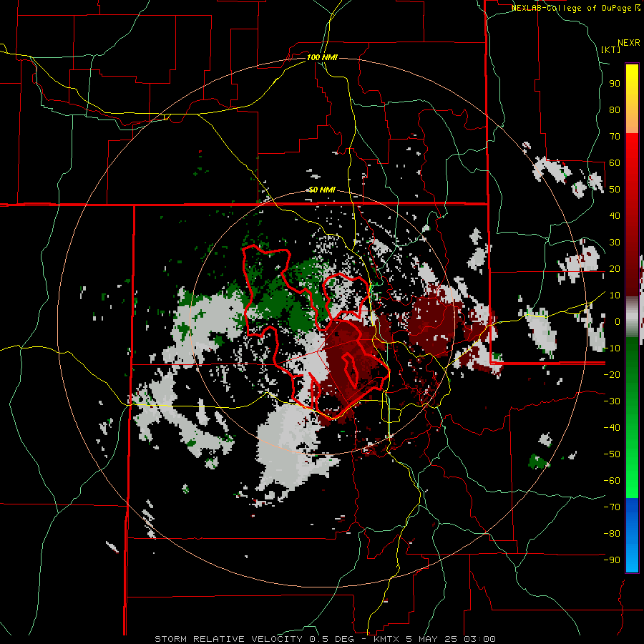Click the -50 value on velocity scale
The height and width of the screenshot is (644, 644).
point(612,454)
